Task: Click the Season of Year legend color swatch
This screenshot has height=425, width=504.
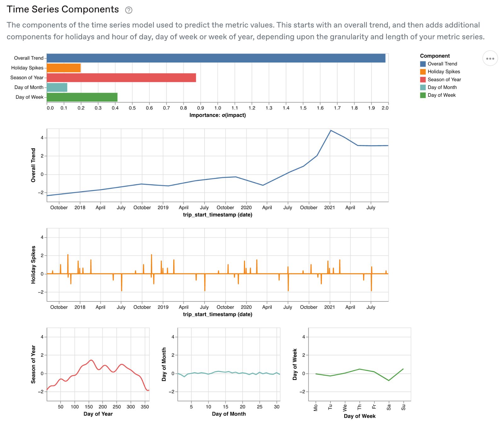Action: [422, 79]
